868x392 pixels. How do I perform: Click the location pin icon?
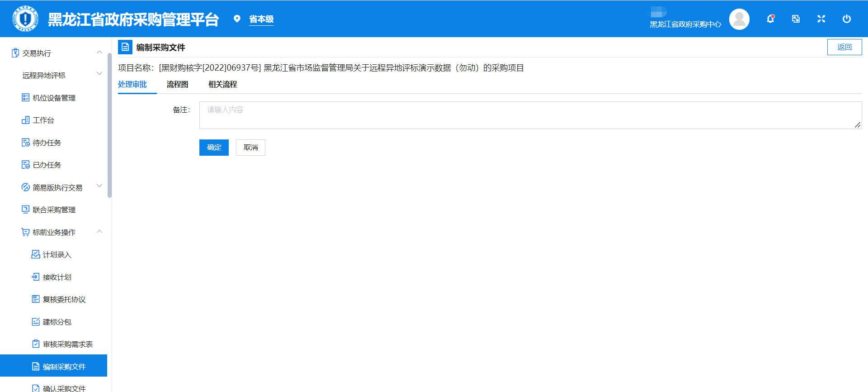coord(237,19)
